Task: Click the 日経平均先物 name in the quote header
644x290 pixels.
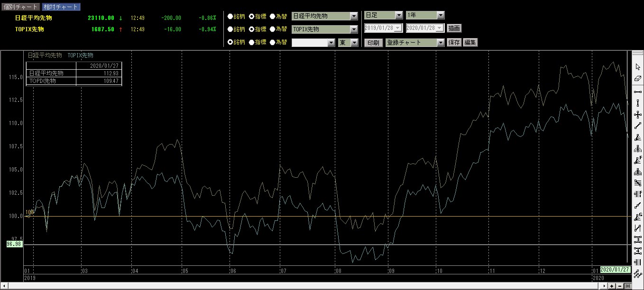Action: (x=34, y=18)
